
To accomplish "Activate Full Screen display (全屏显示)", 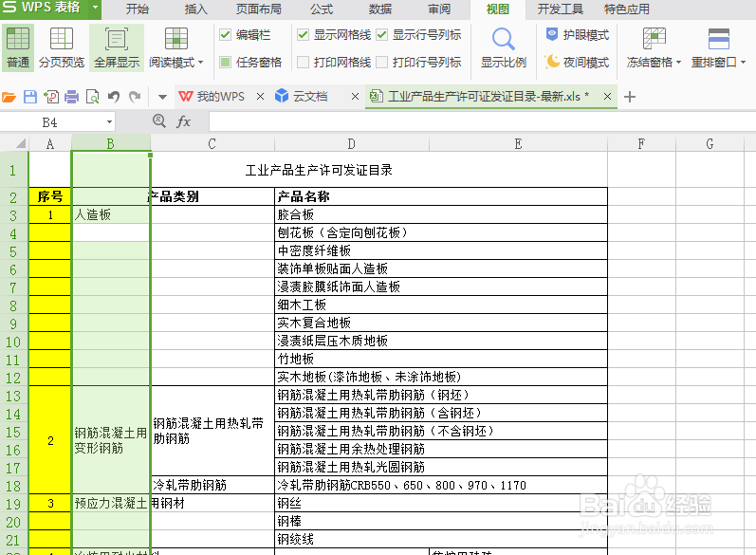I will 117,47.
